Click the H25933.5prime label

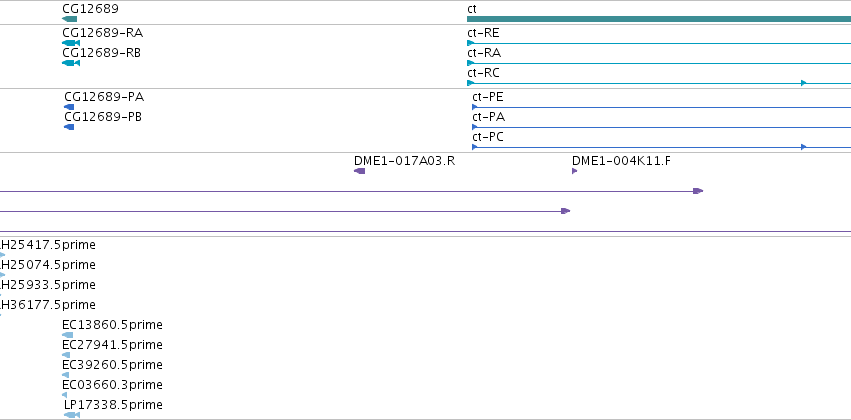click(x=48, y=285)
